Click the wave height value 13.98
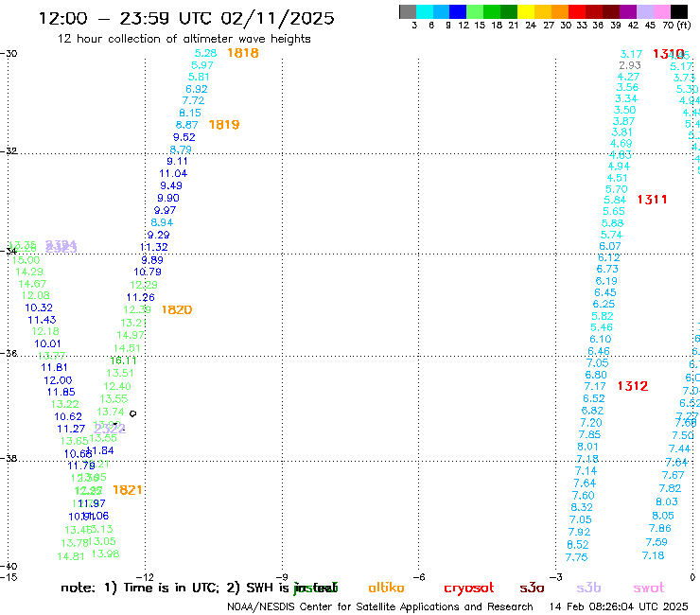This screenshot has height=615, width=700. 105,553
